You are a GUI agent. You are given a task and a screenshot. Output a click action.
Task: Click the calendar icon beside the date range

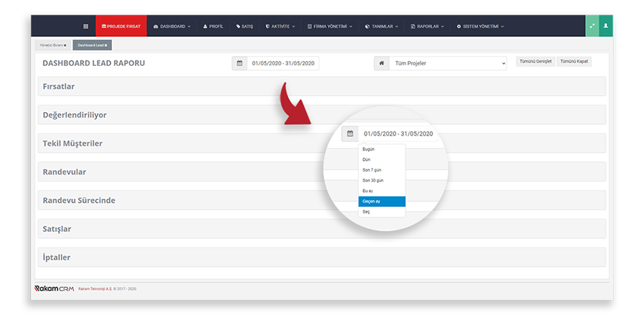(239, 63)
